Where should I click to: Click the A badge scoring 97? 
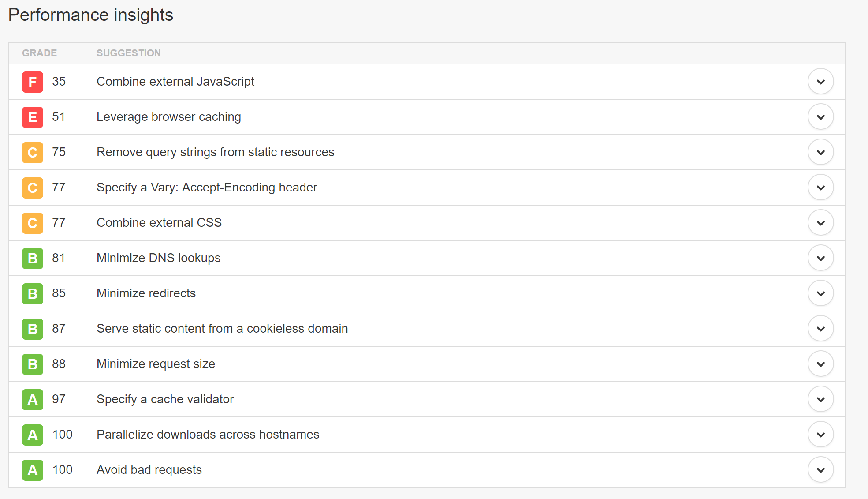point(33,400)
